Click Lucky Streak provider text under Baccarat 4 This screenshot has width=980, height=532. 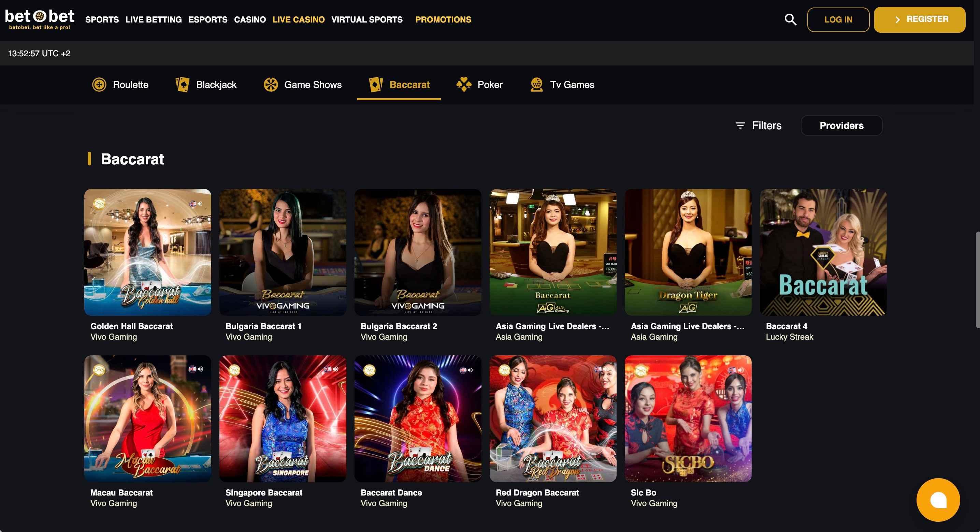789,337
